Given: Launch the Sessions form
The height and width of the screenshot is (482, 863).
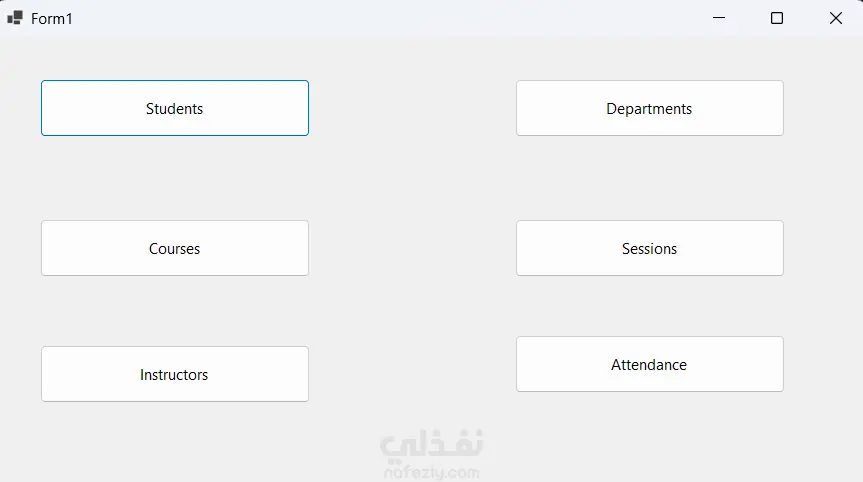Looking at the screenshot, I should coord(649,248).
